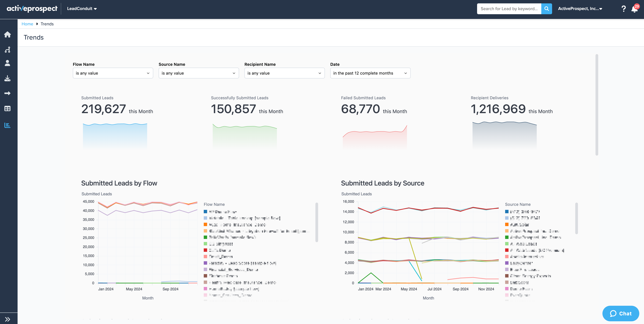The image size is (644, 324).
Task: Open the LeadConduit product switcher menu
Action: pyautogui.click(x=81, y=8)
